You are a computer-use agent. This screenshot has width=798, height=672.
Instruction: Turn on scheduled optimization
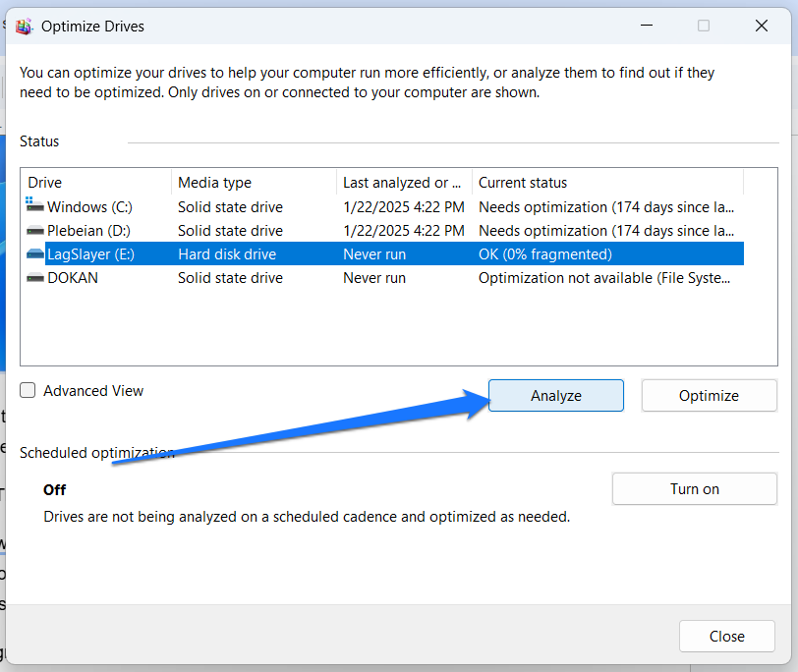(x=694, y=488)
